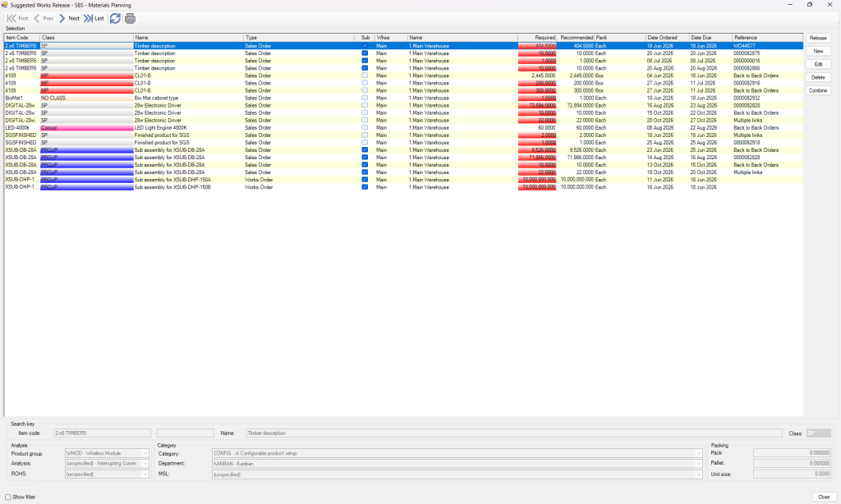The width and height of the screenshot is (841, 504).
Task: Sort by the Class column header
Action: click(87, 38)
